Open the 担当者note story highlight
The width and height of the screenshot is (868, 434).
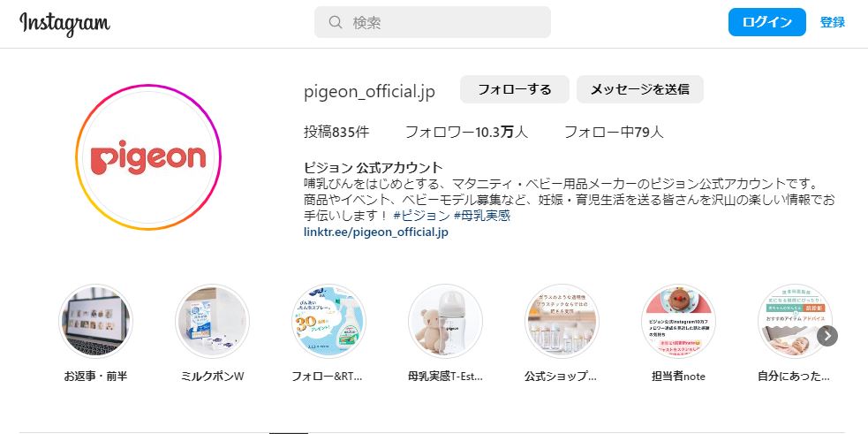(x=679, y=322)
